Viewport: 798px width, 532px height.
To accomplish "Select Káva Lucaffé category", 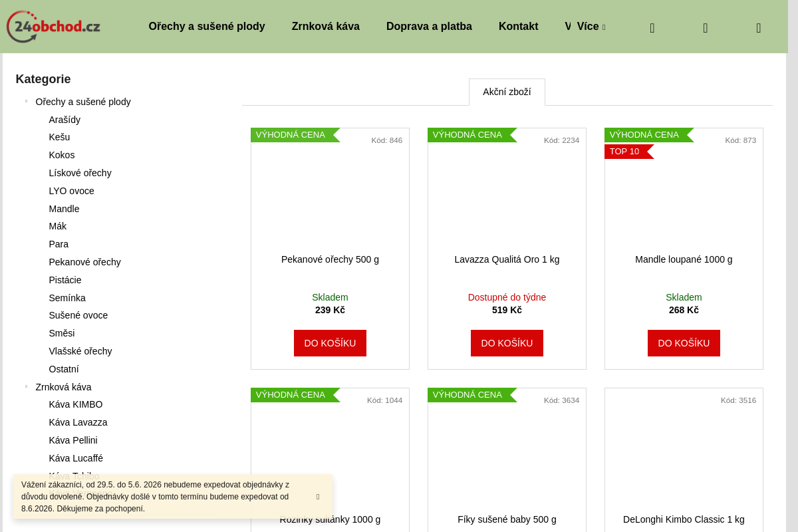I will 76,458.
